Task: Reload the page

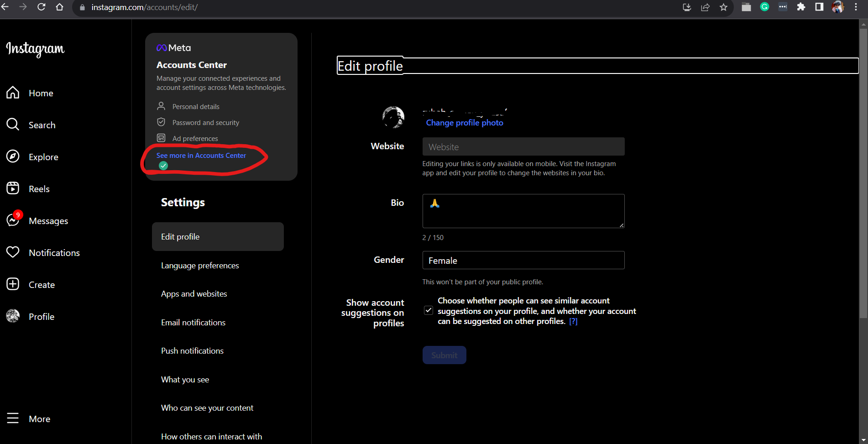Action: point(42,7)
